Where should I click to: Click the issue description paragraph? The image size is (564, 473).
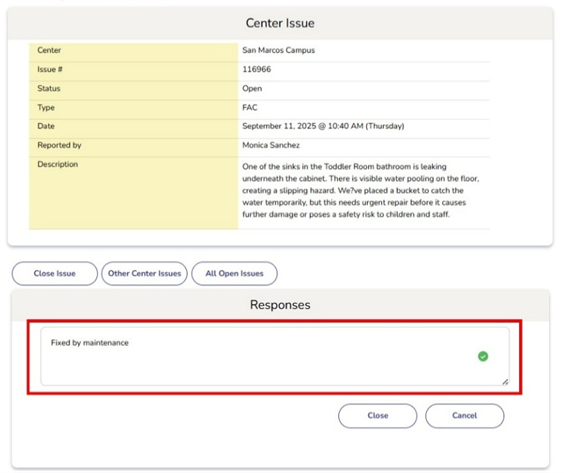361,191
